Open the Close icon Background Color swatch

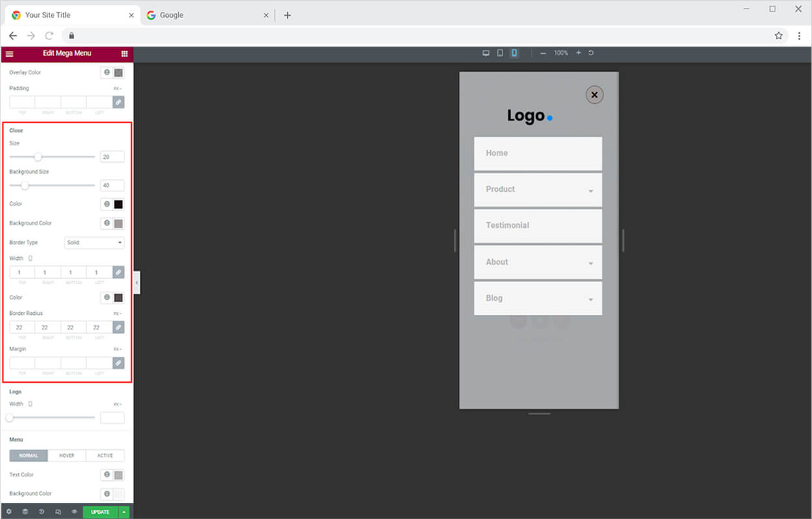(x=118, y=223)
